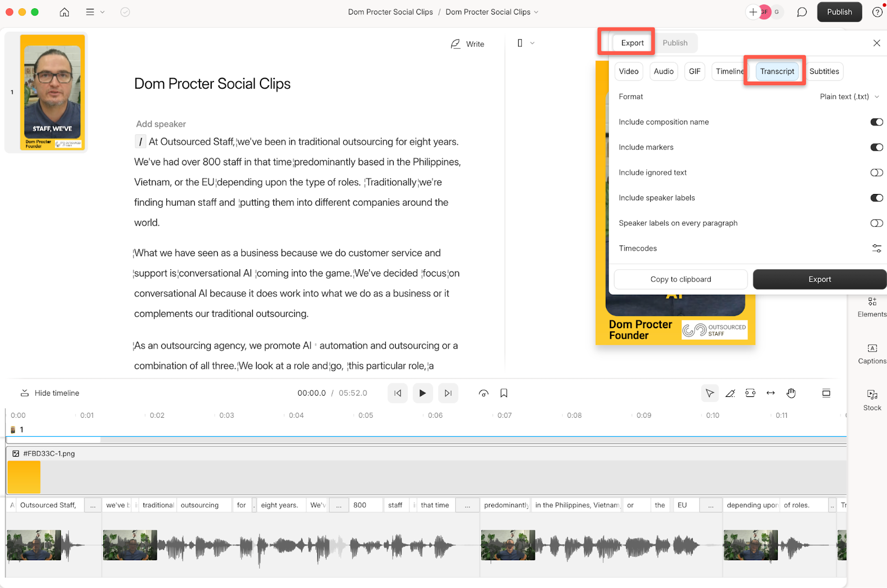Click the image icon on #FBD33C-1.png track
The height and width of the screenshot is (588, 887).
(16, 453)
